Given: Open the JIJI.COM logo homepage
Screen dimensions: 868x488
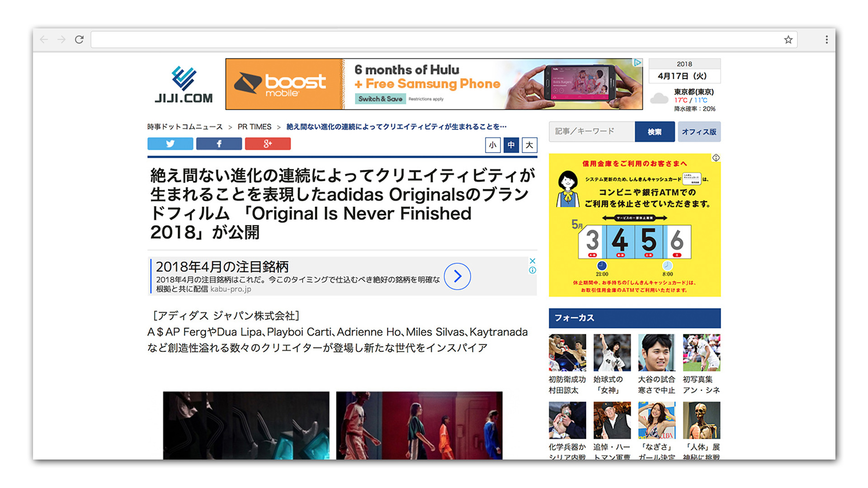Looking at the screenshot, I should [x=184, y=84].
